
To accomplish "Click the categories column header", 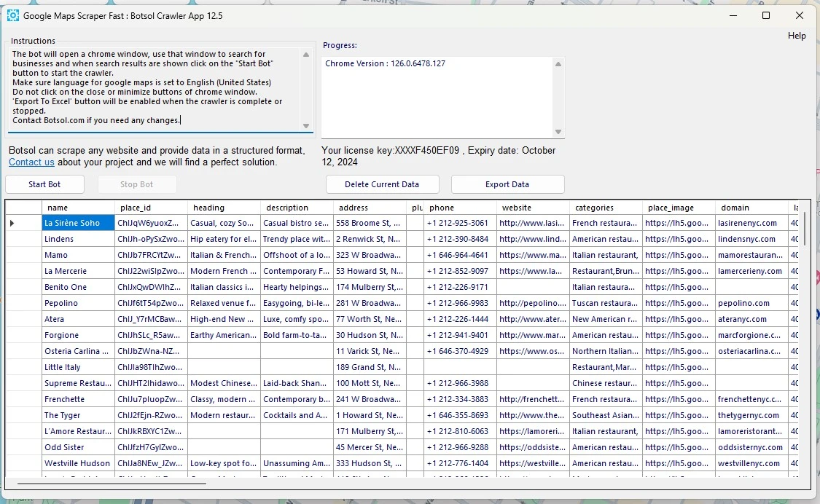I will (x=606, y=208).
